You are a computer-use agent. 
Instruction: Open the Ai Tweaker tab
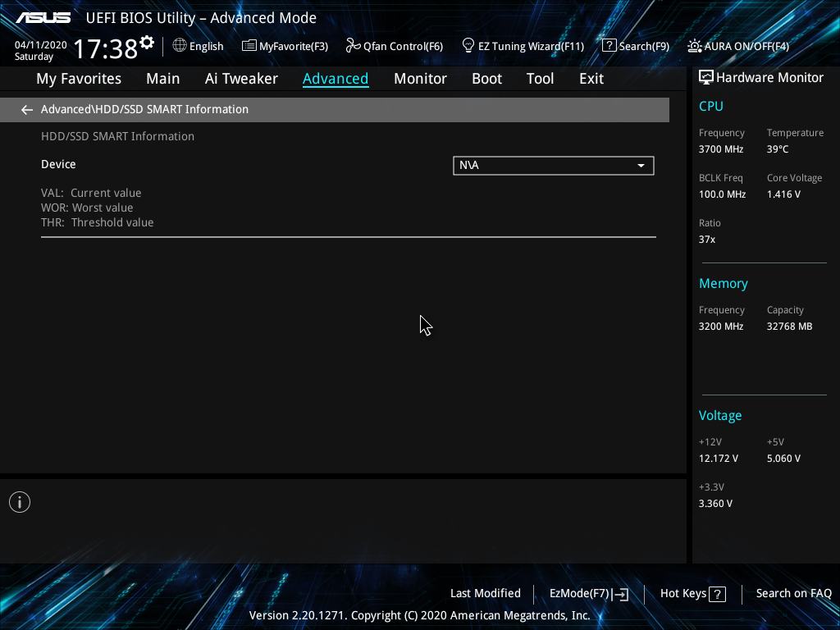(241, 79)
